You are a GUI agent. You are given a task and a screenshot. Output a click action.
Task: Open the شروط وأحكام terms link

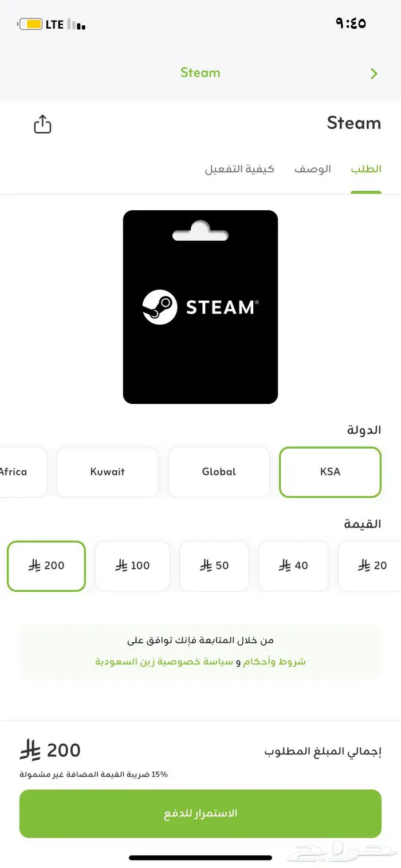pos(282,661)
